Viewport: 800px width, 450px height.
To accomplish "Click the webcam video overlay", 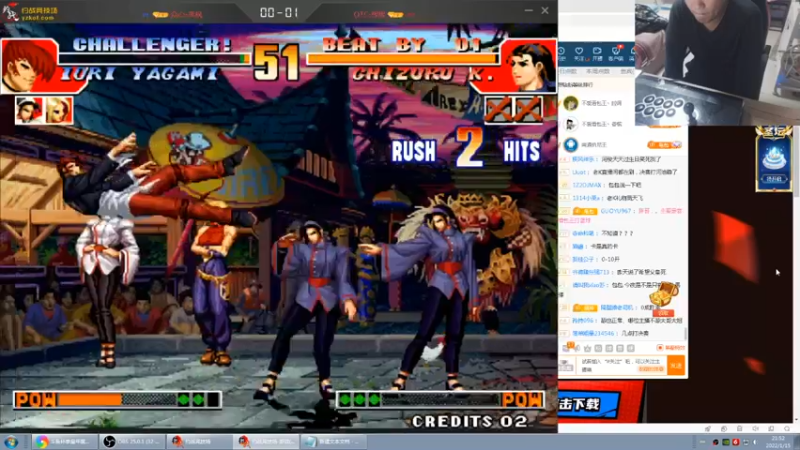I will (x=717, y=62).
